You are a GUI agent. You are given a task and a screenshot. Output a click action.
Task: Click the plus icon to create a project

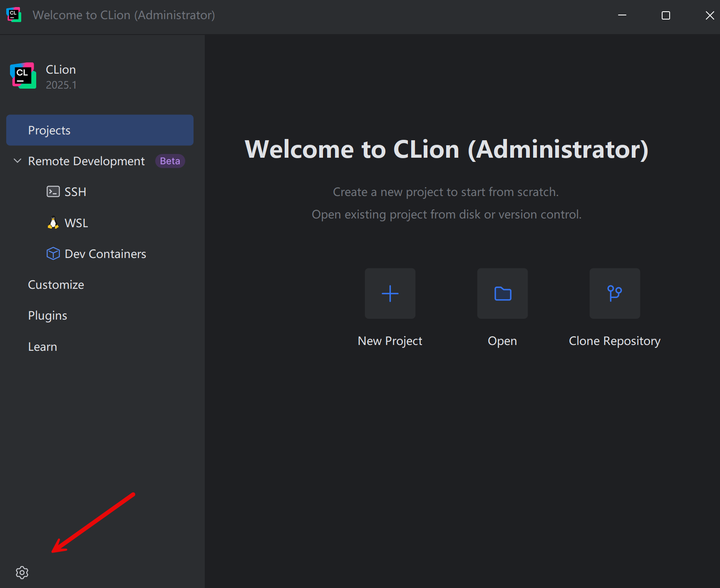point(390,293)
